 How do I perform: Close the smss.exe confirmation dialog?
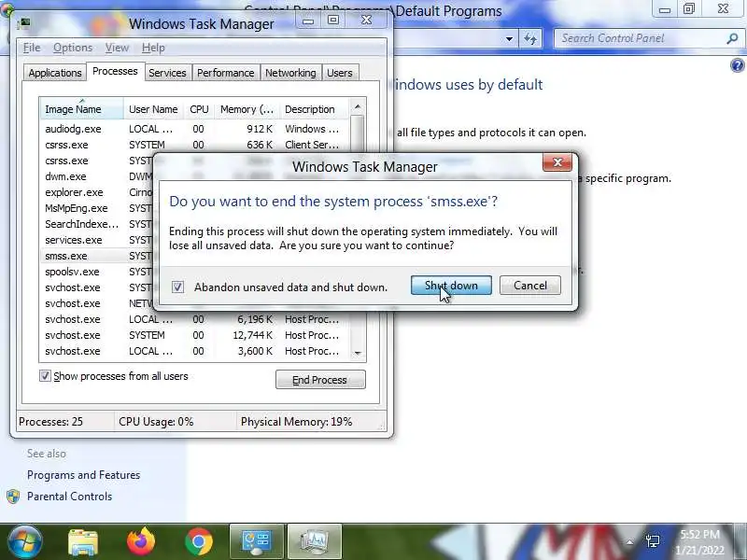pos(557,162)
